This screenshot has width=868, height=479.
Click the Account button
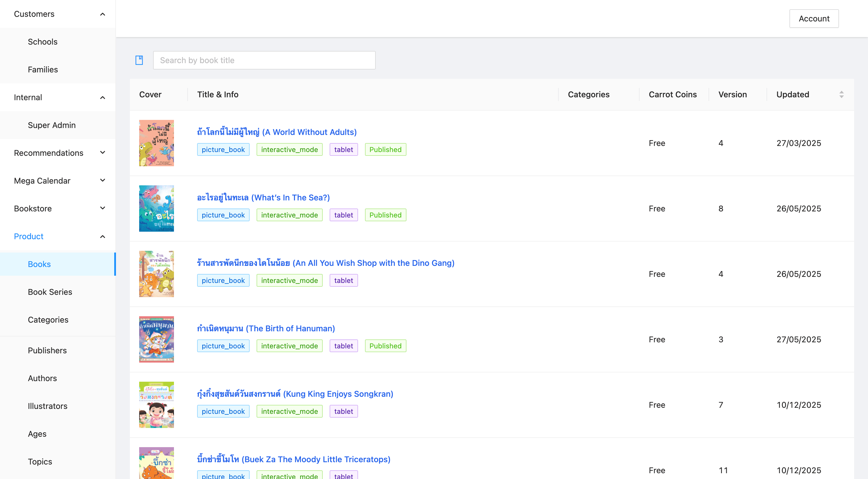pyautogui.click(x=814, y=19)
